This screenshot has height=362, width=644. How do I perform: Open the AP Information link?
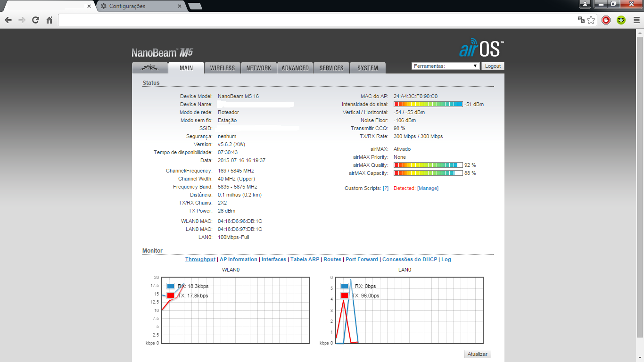click(x=239, y=259)
